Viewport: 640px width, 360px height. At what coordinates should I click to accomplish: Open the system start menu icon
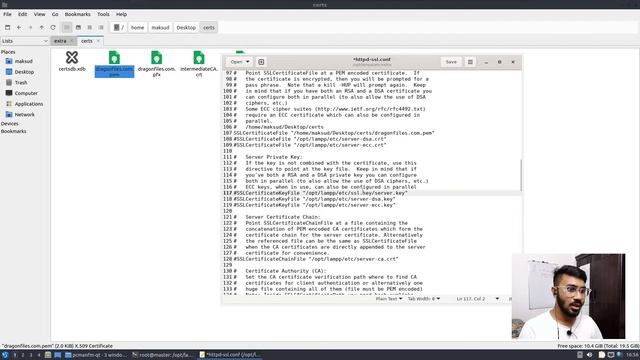[5, 355]
